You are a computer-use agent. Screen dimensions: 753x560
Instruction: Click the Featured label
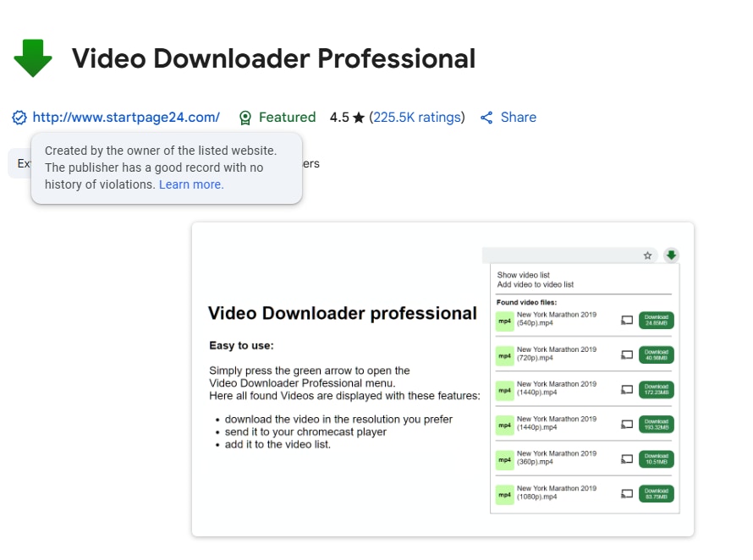287,118
